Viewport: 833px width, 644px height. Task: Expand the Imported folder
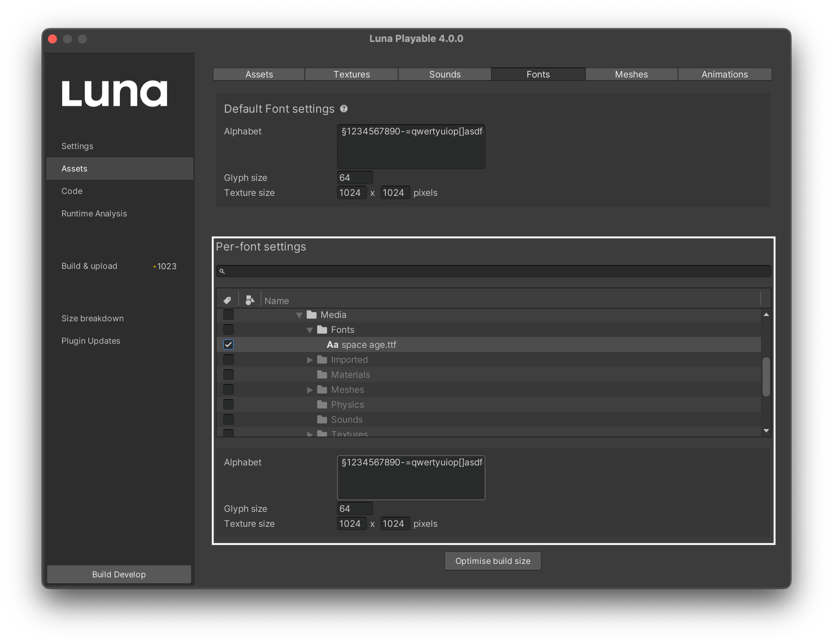[310, 359]
